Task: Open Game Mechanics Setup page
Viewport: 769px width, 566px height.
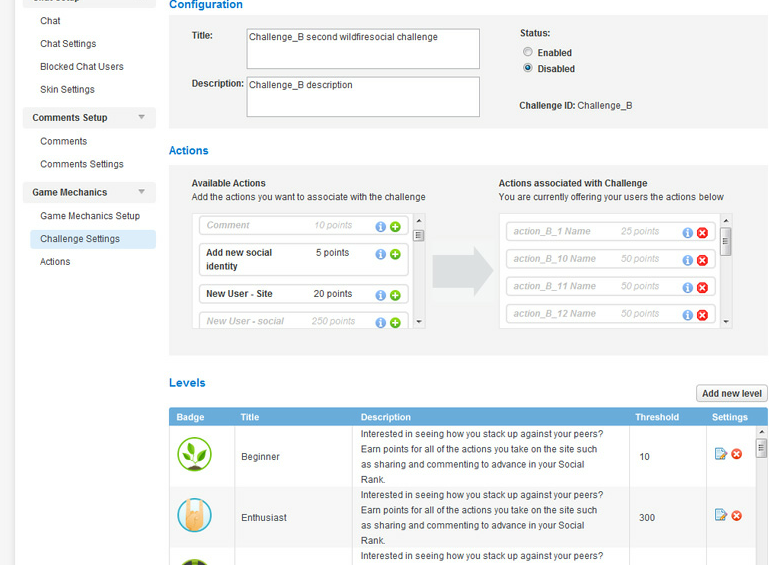Action: [x=90, y=216]
